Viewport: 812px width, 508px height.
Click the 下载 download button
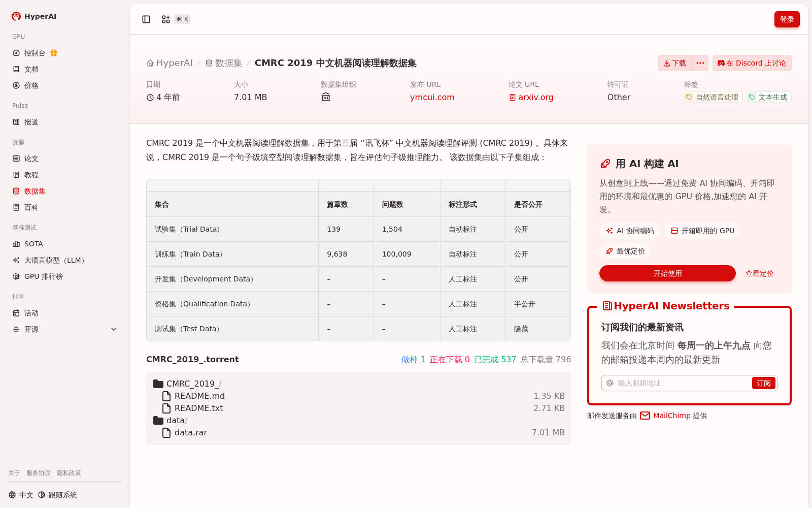click(675, 63)
